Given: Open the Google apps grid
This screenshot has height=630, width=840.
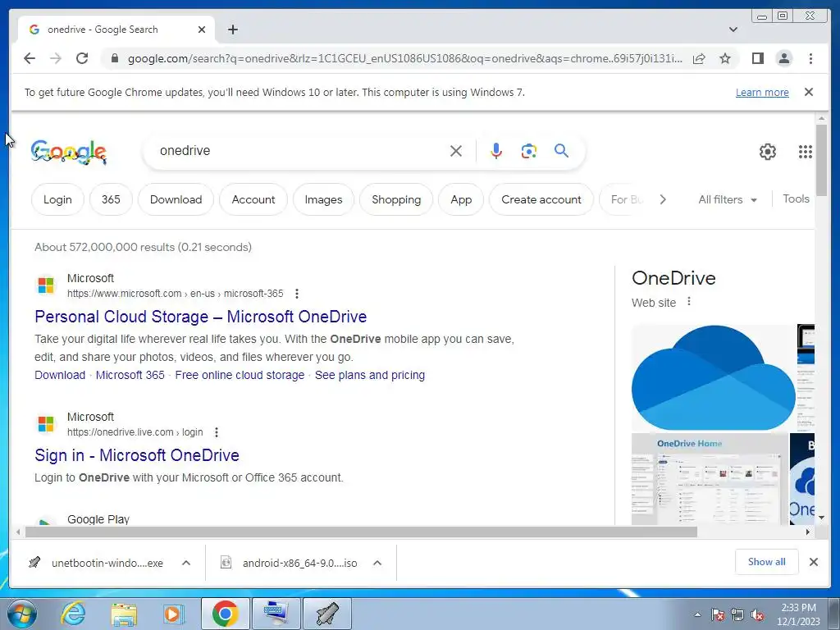Looking at the screenshot, I should coord(806,152).
